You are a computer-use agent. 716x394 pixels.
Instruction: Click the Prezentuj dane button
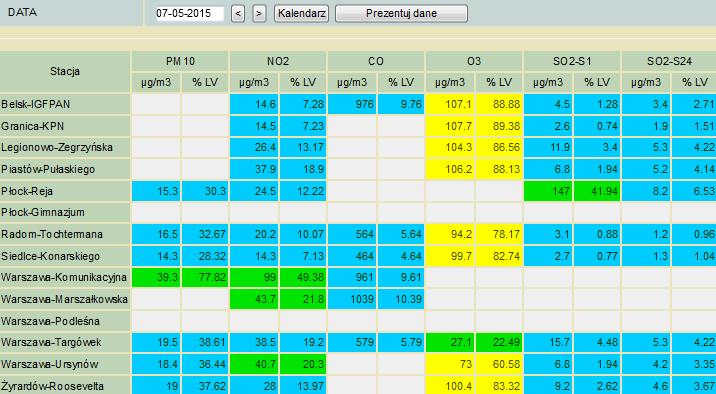coord(401,13)
